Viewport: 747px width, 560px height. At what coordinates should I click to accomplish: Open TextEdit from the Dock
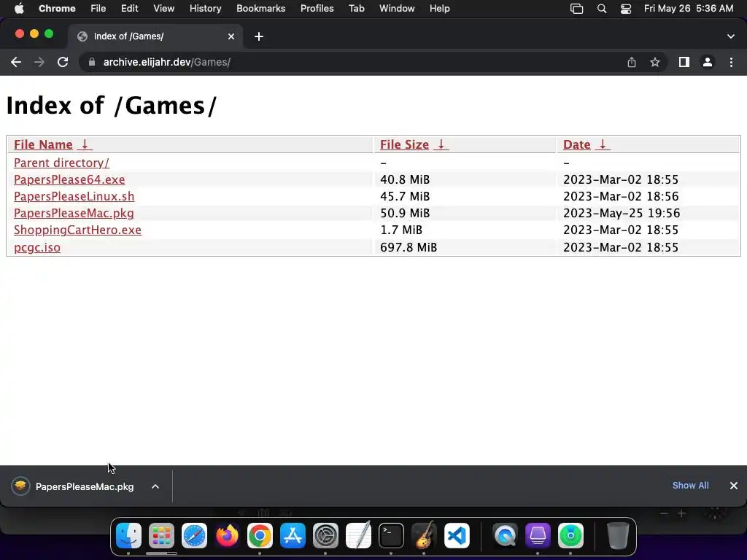click(x=358, y=536)
